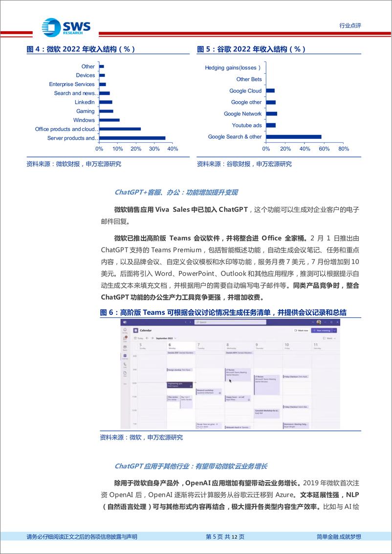
Task: Open the Happy hours event
Action: pyautogui.click(x=238, y=398)
